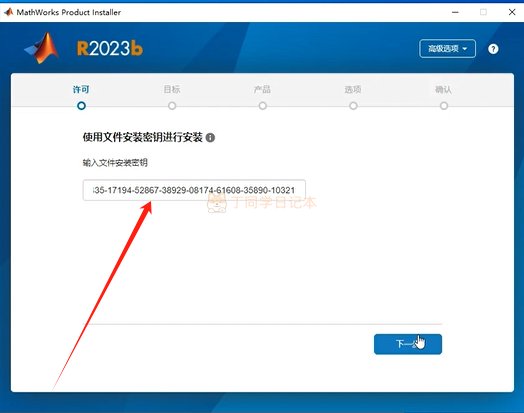Click the 使用文件安装密钥进行安装 heading

(143, 137)
